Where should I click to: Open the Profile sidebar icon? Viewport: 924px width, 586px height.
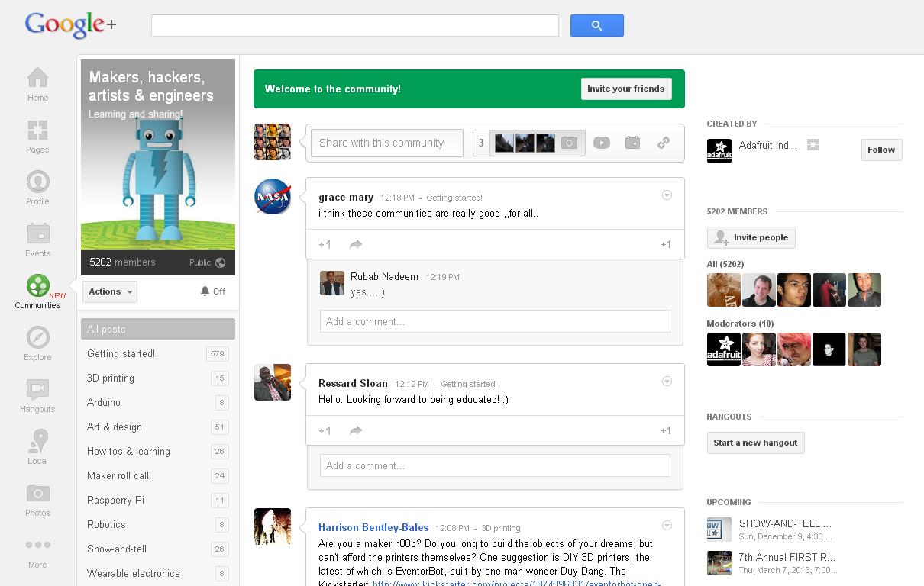(37, 188)
